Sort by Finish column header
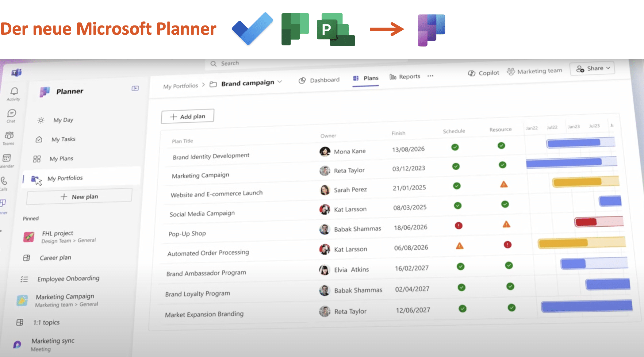This screenshot has height=357, width=644. [x=398, y=133]
